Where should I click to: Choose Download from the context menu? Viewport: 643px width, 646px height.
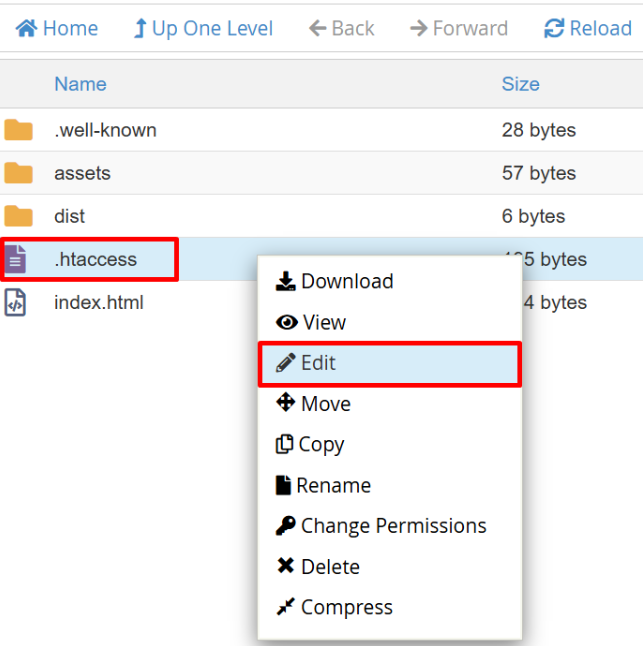point(335,281)
